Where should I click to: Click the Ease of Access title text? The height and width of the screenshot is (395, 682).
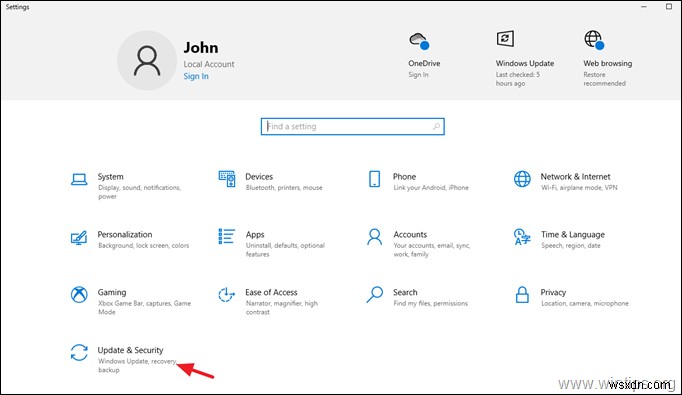tap(271, 292)
